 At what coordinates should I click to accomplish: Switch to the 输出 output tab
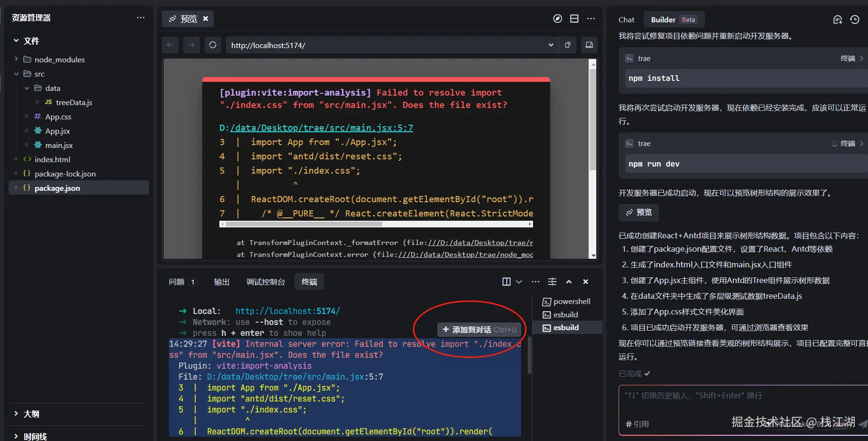tap(222, 282)
